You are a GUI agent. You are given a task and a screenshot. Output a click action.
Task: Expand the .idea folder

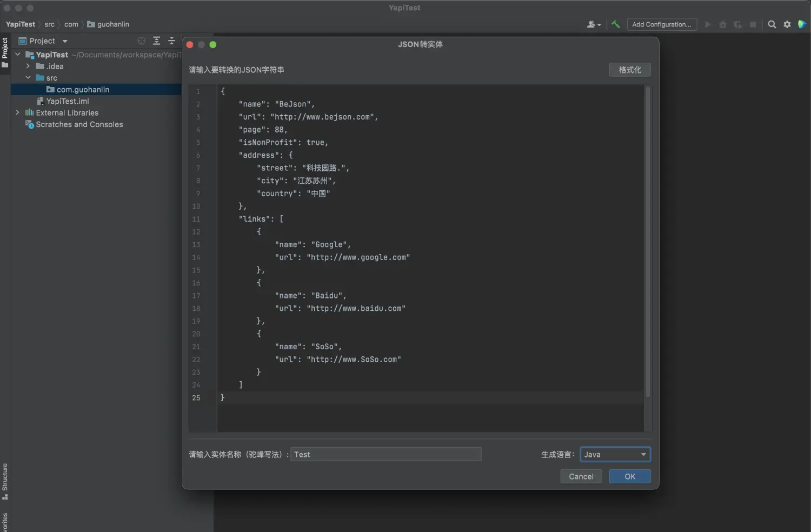[28, 66]
